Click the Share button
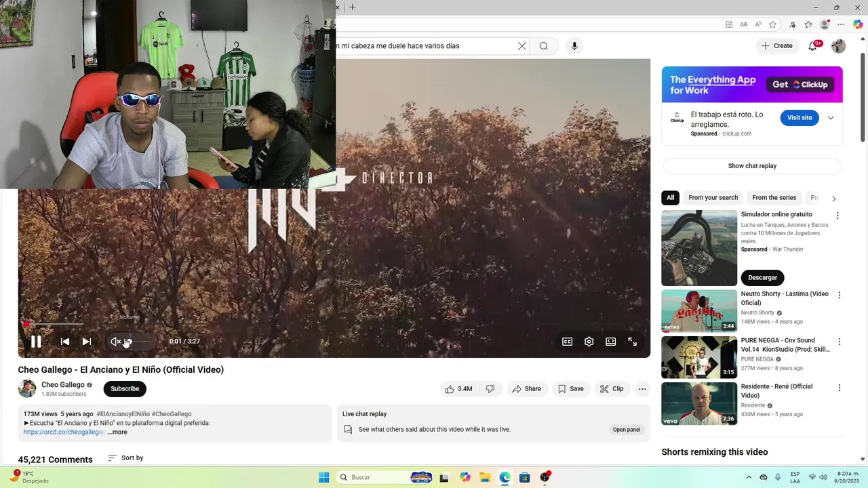 click(527, 389)
